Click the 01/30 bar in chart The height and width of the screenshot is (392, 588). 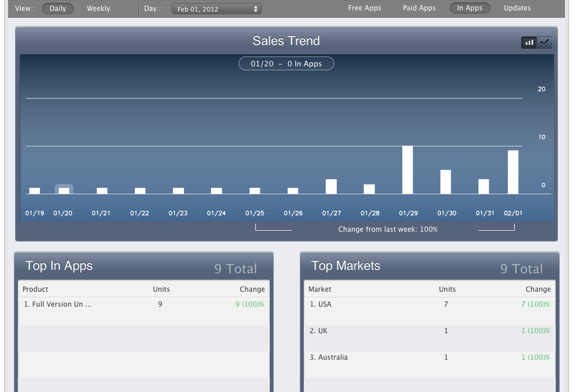(446, 182)
